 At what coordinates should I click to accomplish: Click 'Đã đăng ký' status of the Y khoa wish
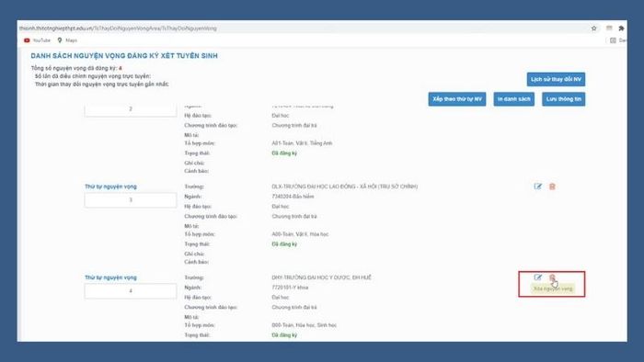tap(284, 335)
